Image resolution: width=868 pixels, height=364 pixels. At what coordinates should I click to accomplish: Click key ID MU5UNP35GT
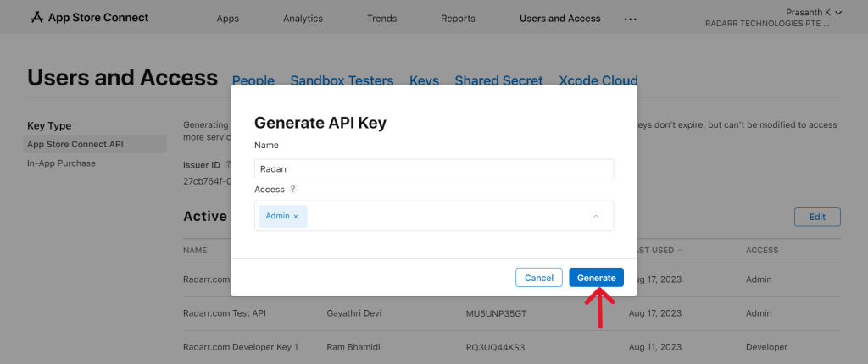coord(496,313)
